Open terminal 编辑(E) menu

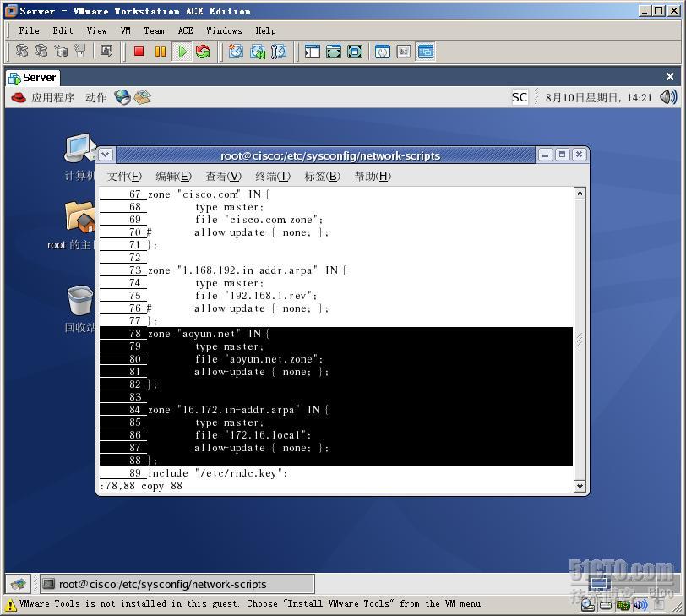pyautogui.click(x=174, y=177)
